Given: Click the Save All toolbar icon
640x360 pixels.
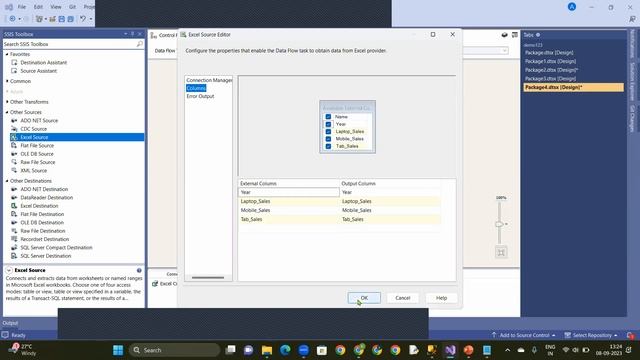Looking at the screenshot, I should click(71, 19).
